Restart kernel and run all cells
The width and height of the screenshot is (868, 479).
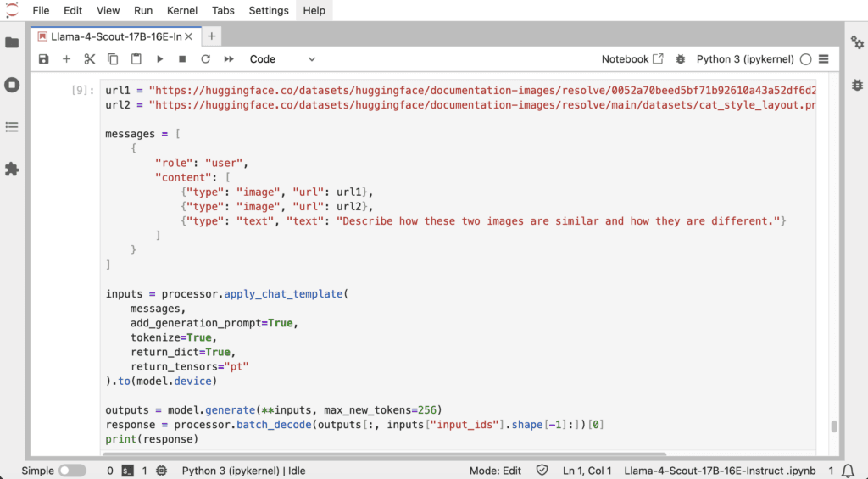click(x=229, y=59)
